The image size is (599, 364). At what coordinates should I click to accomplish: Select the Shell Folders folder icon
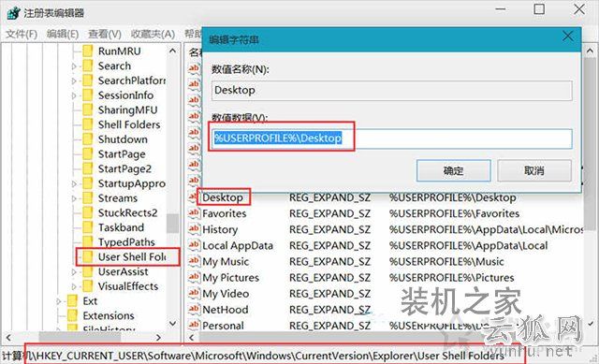click(88, 124)
